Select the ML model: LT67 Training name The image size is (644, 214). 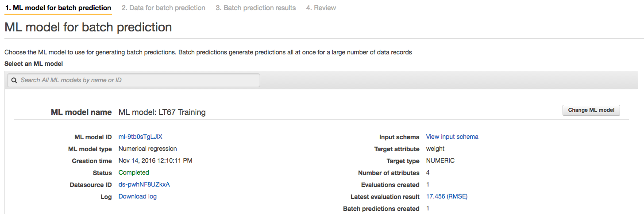coord(162,112)
